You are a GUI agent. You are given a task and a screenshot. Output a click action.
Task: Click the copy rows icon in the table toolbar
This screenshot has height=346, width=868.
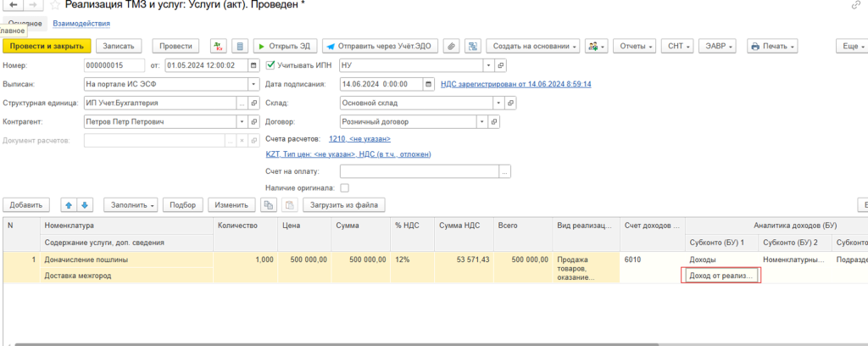(268, 204)
